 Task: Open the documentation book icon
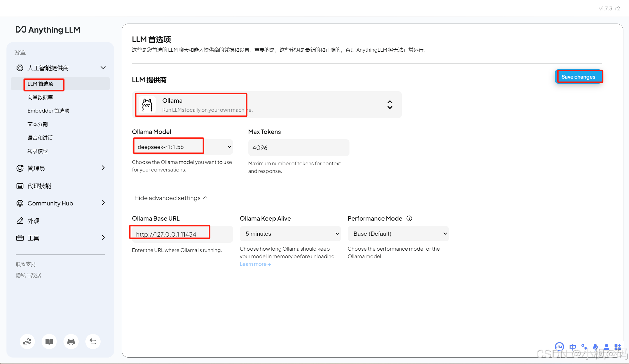[49, 341]
